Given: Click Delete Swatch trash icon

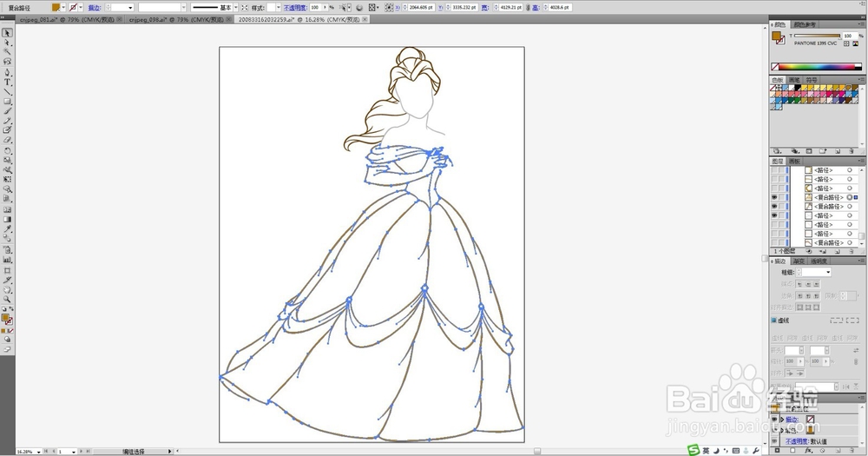Looking at the screenshot, I should coord(852,151).
